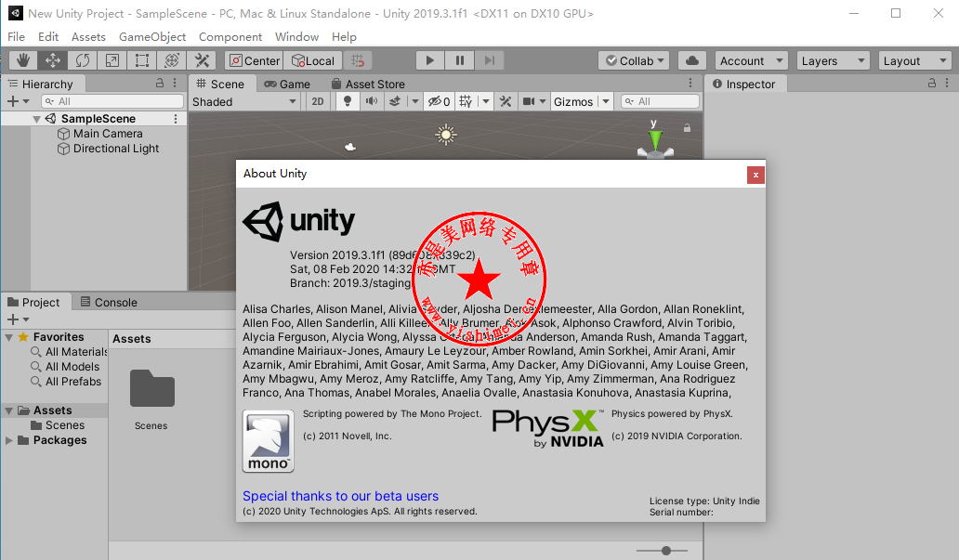Viewport: 959px width, 560px height.
Task: Click the y-axis orientation gizmo
Action: click(x=654, y=138)
